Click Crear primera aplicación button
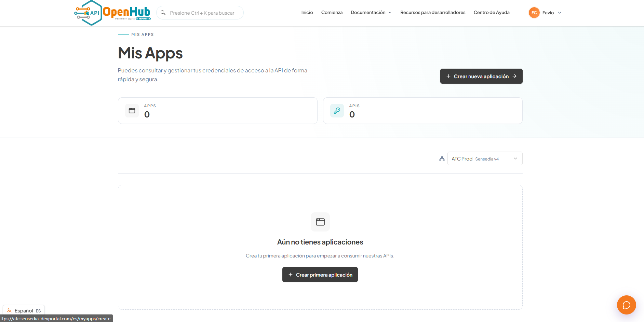 320,275
